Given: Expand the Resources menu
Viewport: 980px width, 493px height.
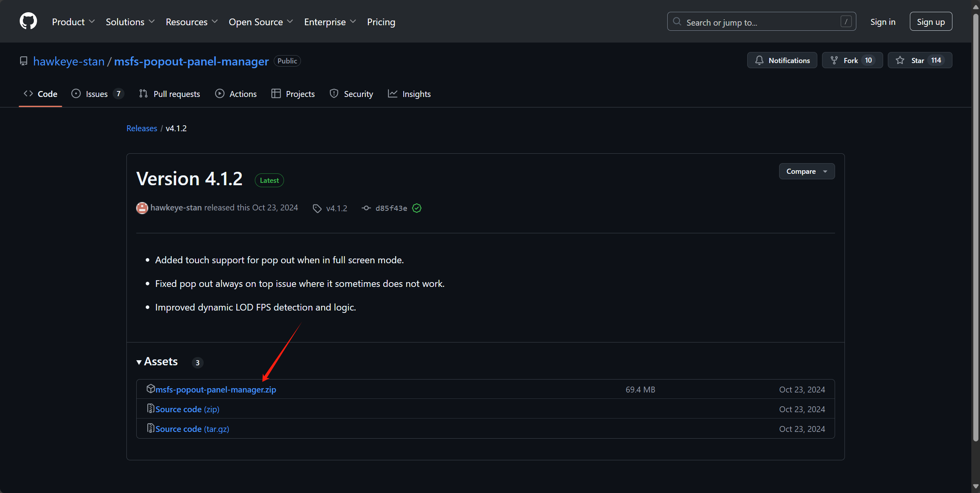Looking at the screenshot, I should [x=191, y=22].
